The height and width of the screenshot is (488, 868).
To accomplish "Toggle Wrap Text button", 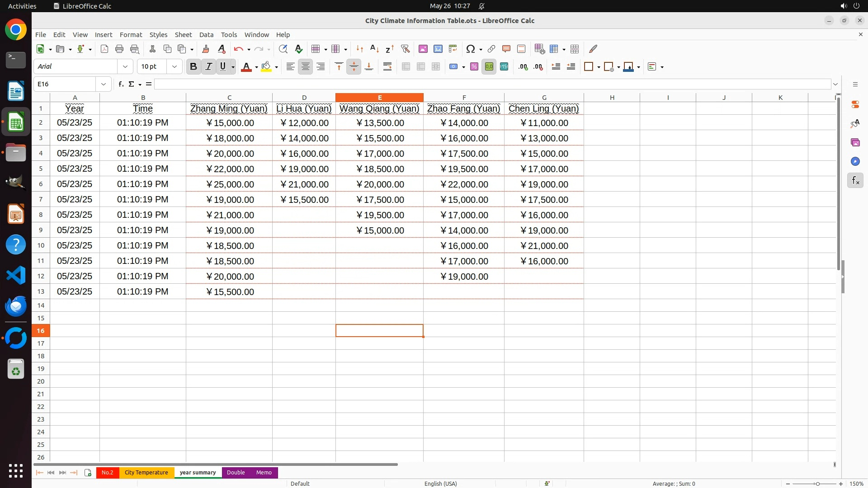I will coord(387,66).
